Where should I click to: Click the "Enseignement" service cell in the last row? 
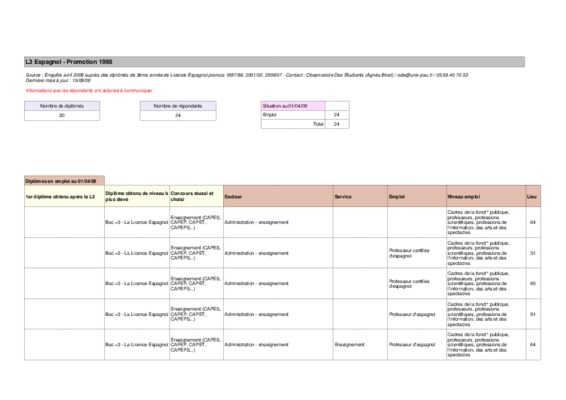[349, 345]
